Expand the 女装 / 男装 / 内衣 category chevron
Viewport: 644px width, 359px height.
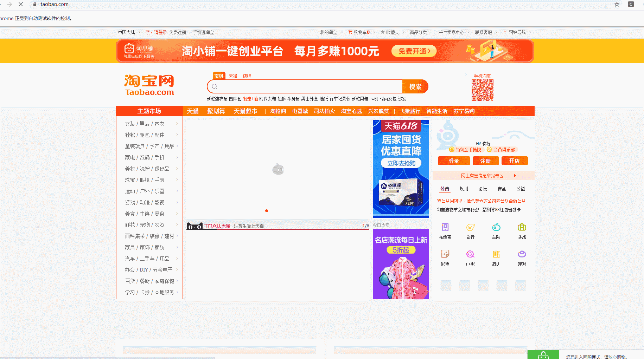(x=177, y=124)
